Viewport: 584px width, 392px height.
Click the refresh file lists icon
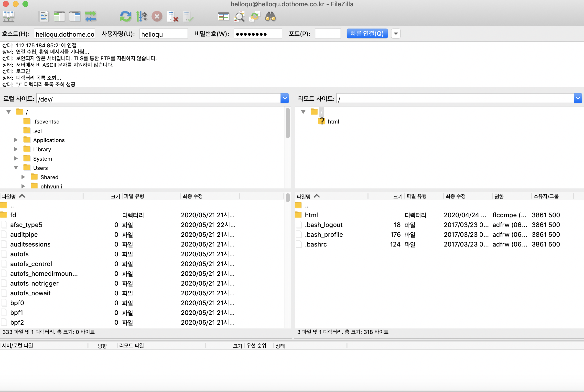[x=126, y=17]
